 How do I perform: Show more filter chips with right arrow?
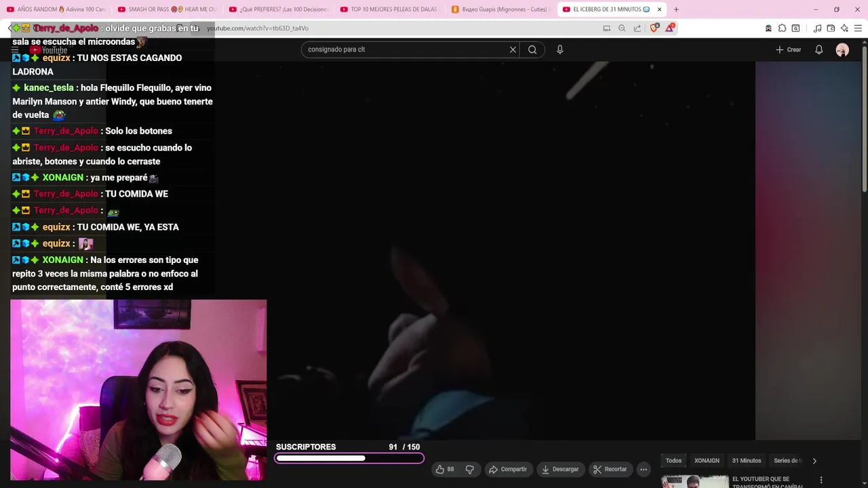(814, 461)
